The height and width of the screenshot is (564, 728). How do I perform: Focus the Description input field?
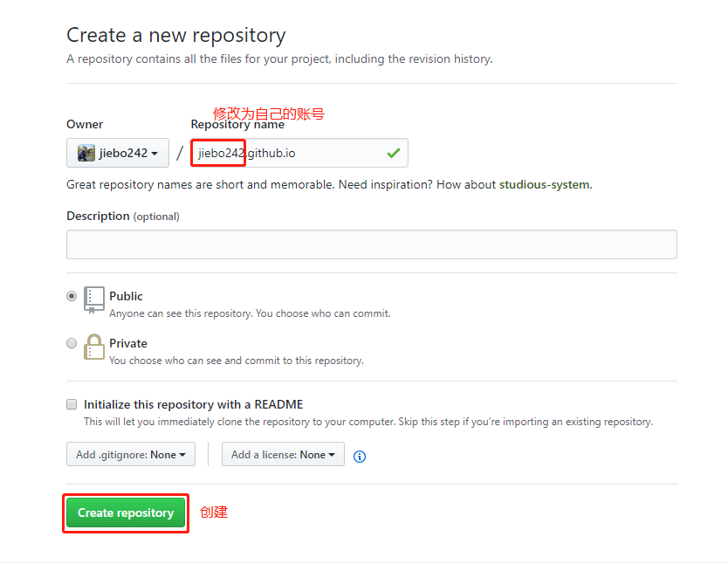point(372,244)
